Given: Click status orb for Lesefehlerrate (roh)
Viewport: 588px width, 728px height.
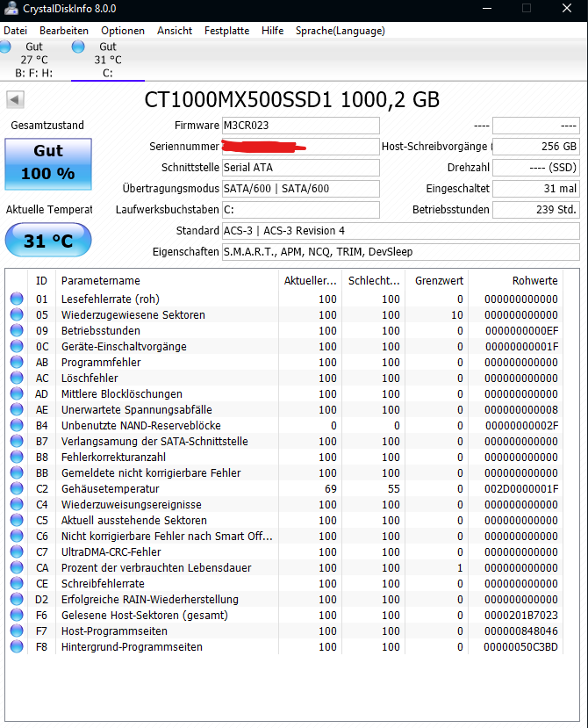Looking at the screenshot, I should 17,299.
